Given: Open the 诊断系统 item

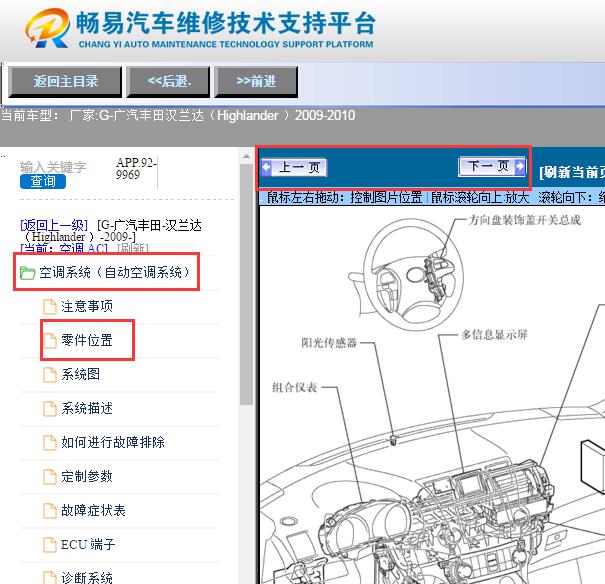Looking at the screenshot, I should (86, 577).
